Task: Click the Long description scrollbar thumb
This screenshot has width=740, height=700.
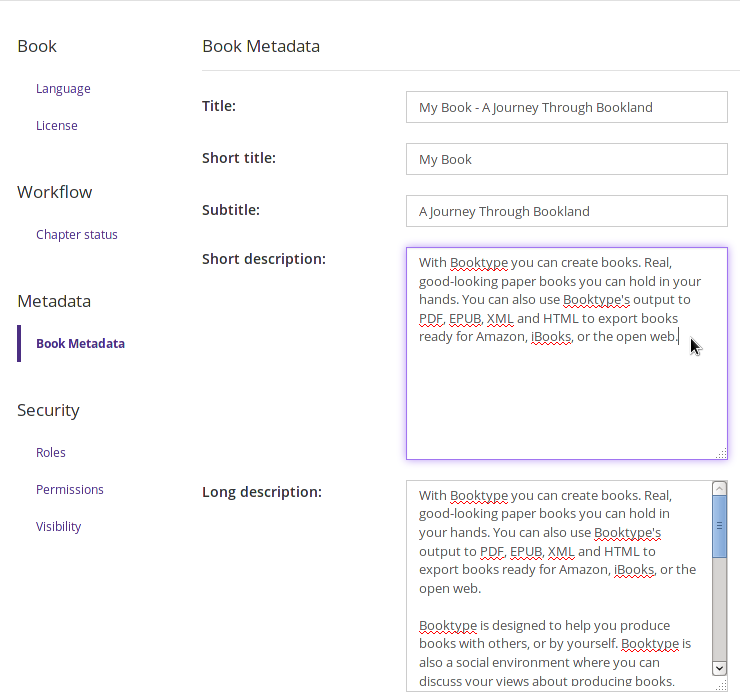Action: click(x=719, y=526)
